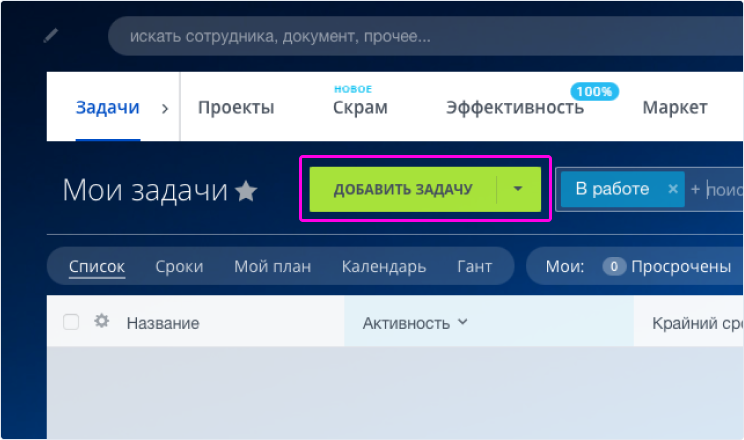The image size is (744, 440).
Task: Go to the Маркет tab
Action: [675, 108]
